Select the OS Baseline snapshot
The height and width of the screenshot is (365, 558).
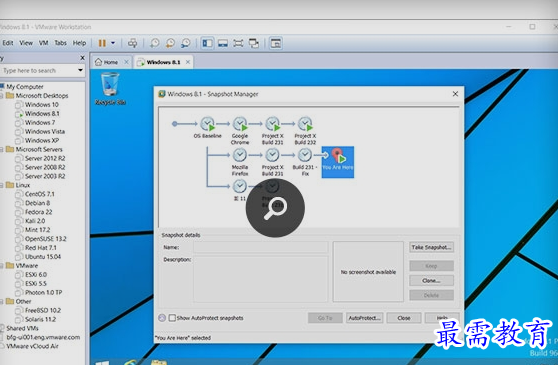(x=207, y=127)
